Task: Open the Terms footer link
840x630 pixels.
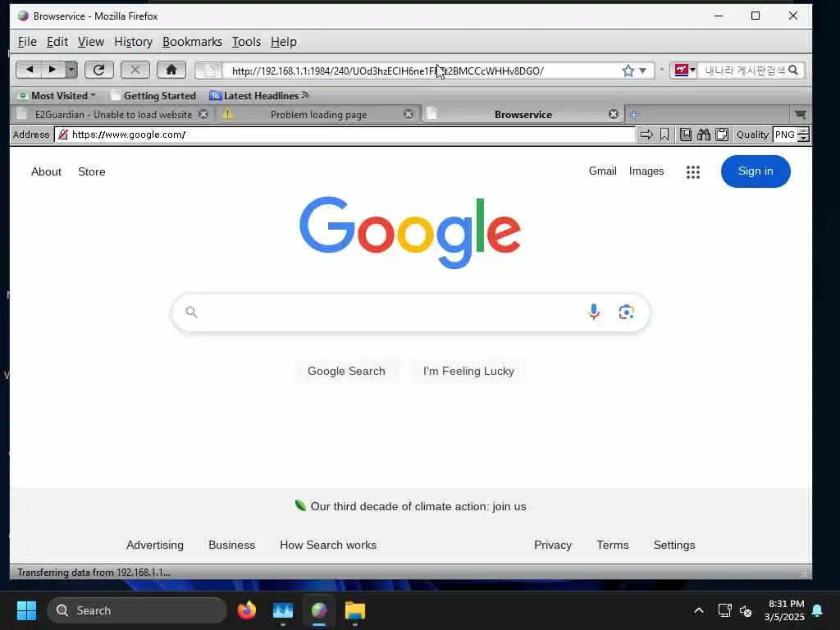Action: [x=612, y=545]
